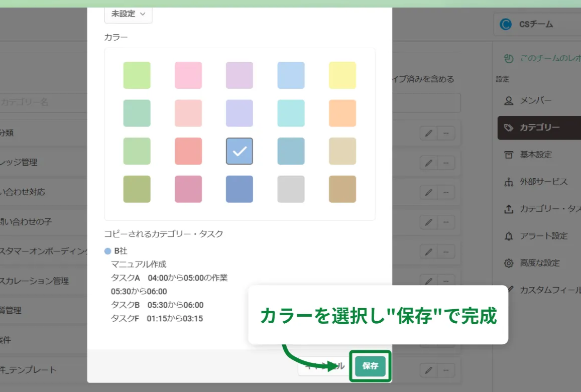Select 基本設定 in the settings menu

coord(510,155)
